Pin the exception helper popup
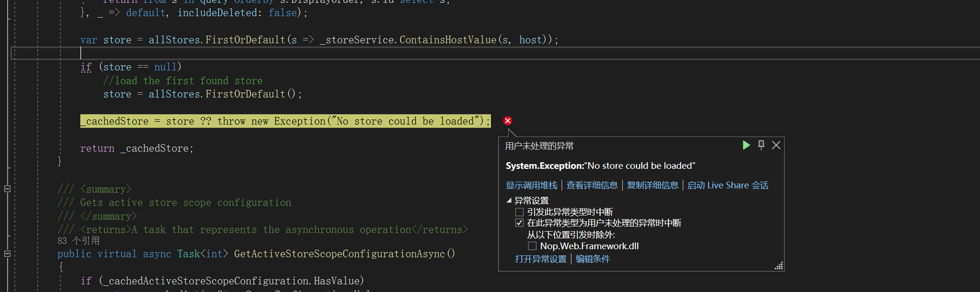 click(x=760, y=145)
